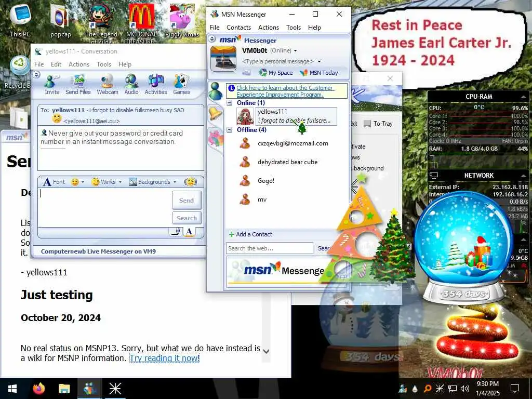Click into the message typing box
This screenshot has width=532, height=399.
(104, 207)
